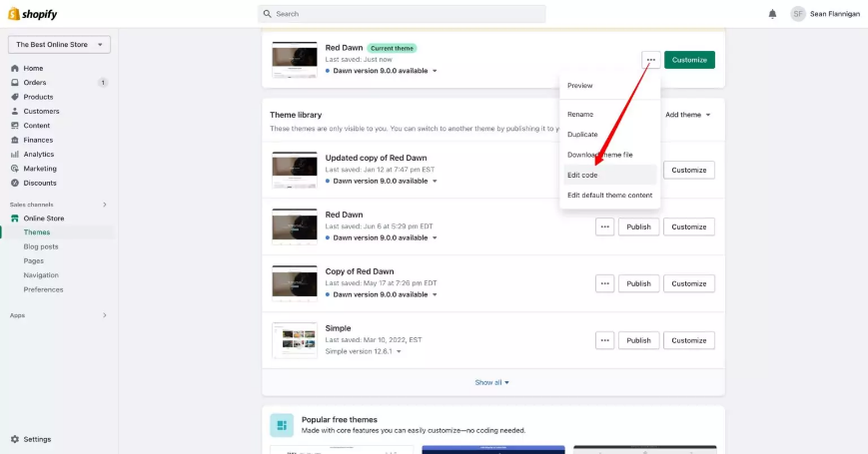Publish Copy of Red Dawn theme
Screen dimensions: 868x454
click(638, 283)
